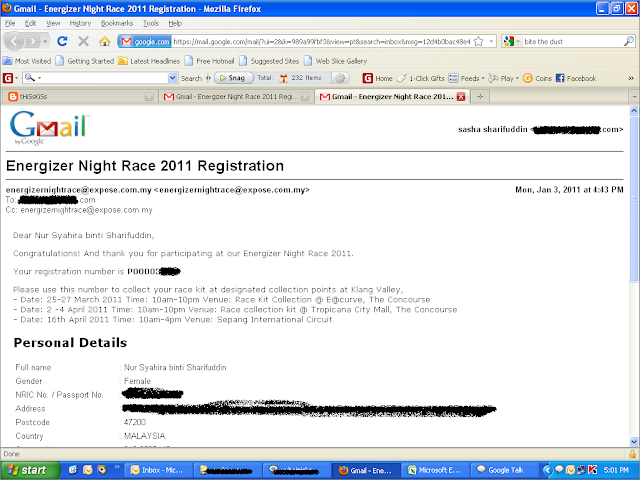Screen dimensions: 640x480
Task: Open the Inbox - Microsoft taskbar item
Action: (x=158, y=470)
